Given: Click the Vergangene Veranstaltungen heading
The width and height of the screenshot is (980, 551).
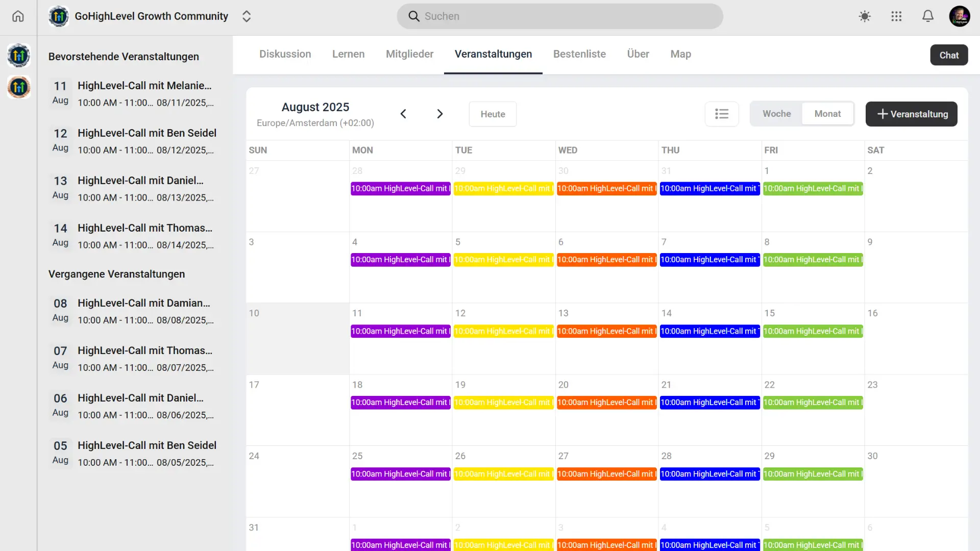Looking at the screenshot, I should tap(116, 274).
